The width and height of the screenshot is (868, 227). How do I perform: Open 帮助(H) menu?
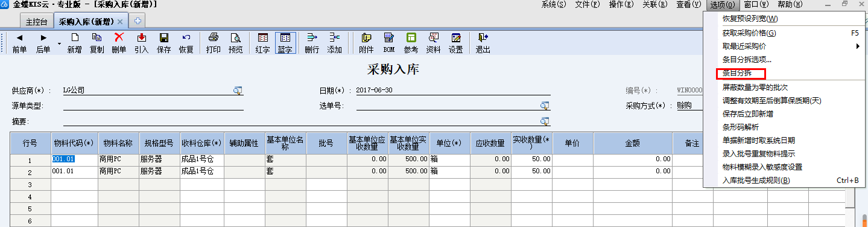tap(790, 5)
